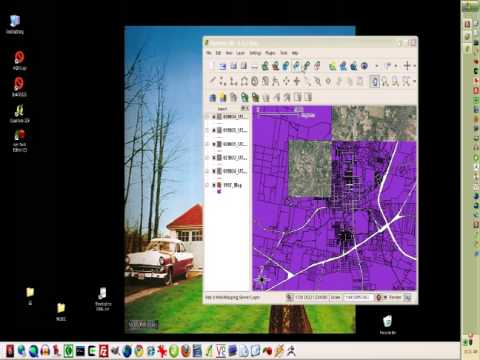Click the Add Vector Layer green icon

click(265, 66)
